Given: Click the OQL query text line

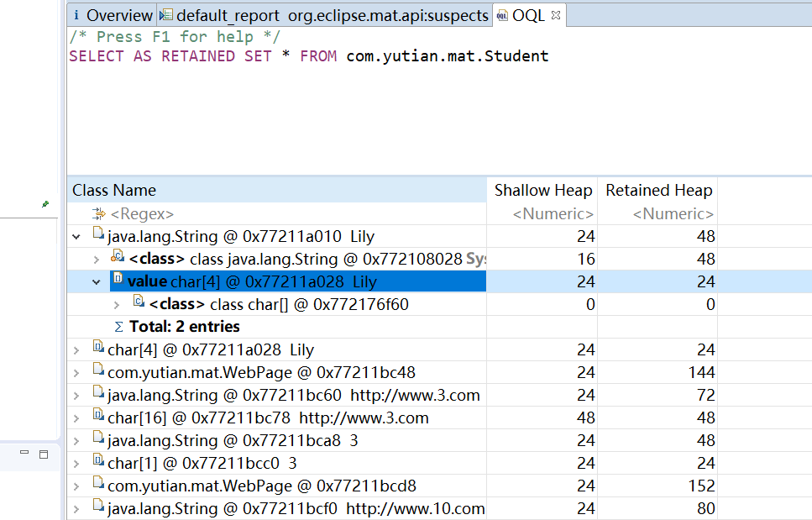Looking at the screenshot, I should coord(308,56).
